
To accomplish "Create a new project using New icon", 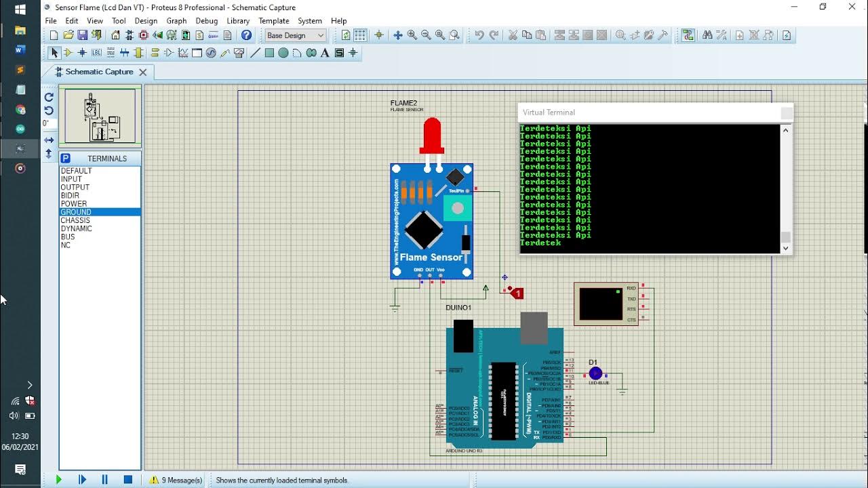I will pos(54,35).
